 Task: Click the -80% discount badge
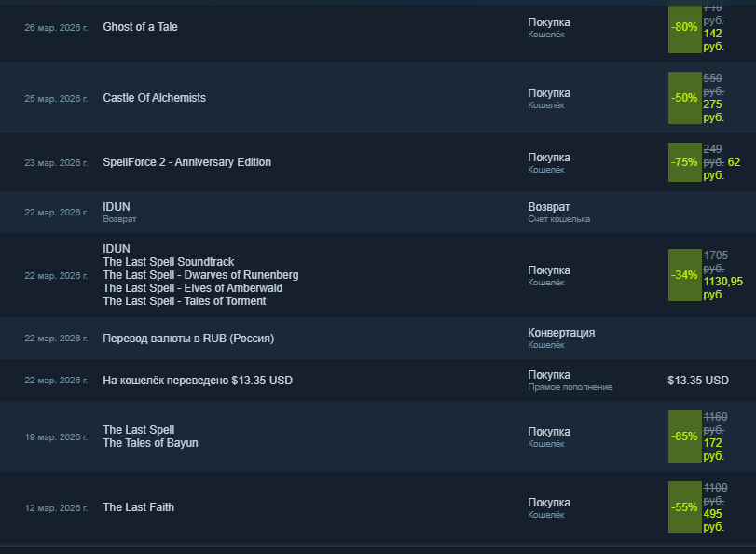pyautogui.click(x=684, y=27)
